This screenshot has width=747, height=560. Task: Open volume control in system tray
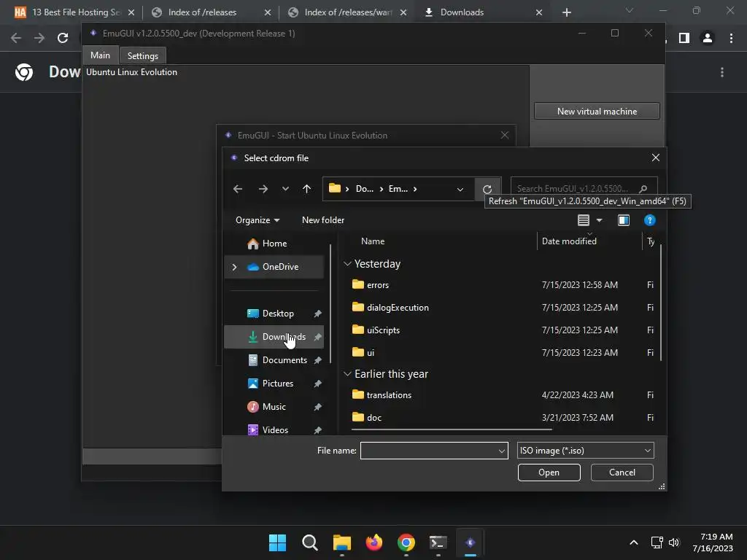673,542
